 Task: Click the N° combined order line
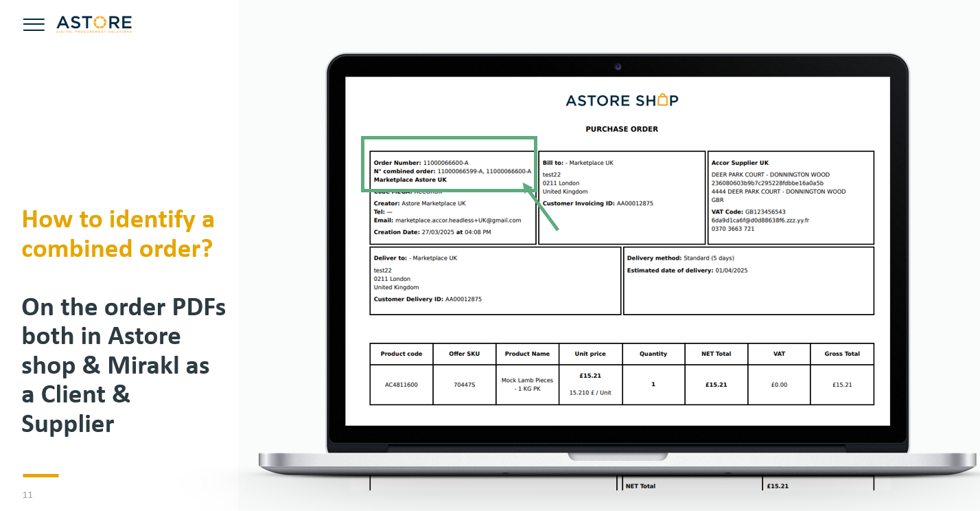pos(452,171)
